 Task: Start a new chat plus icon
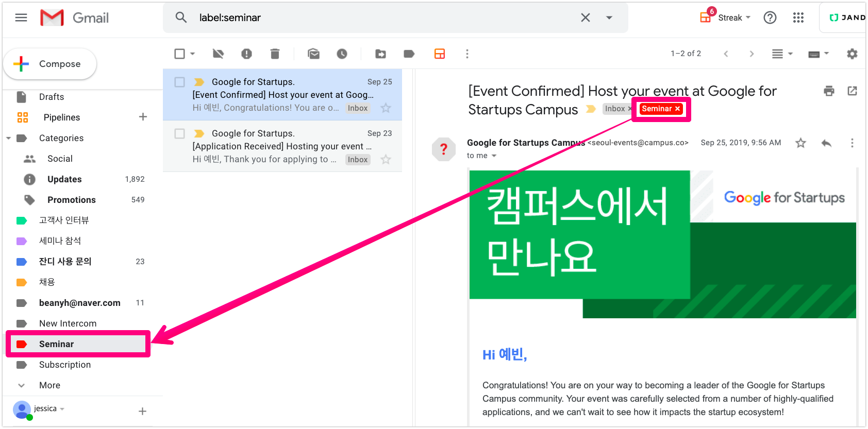click(x=143, y=411)
